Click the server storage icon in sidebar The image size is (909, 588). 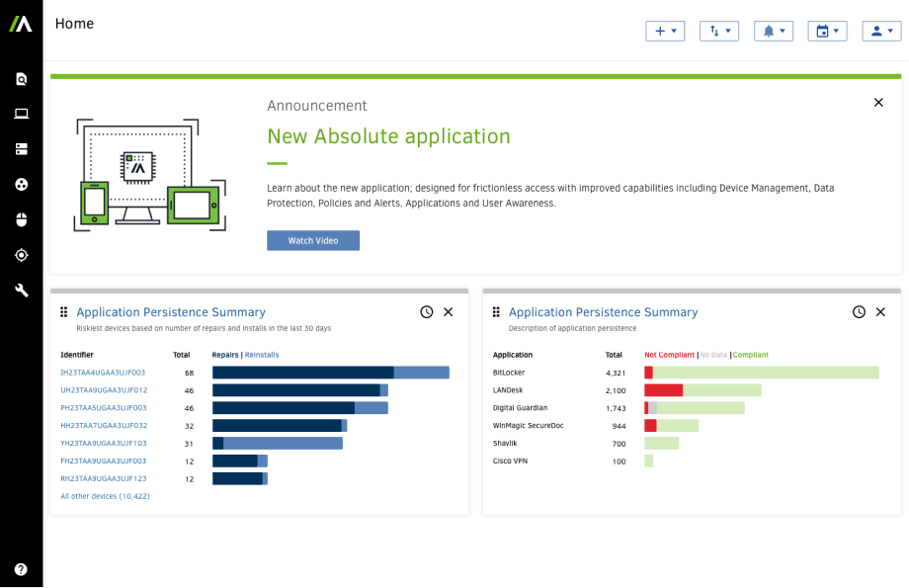coord(21,149)
